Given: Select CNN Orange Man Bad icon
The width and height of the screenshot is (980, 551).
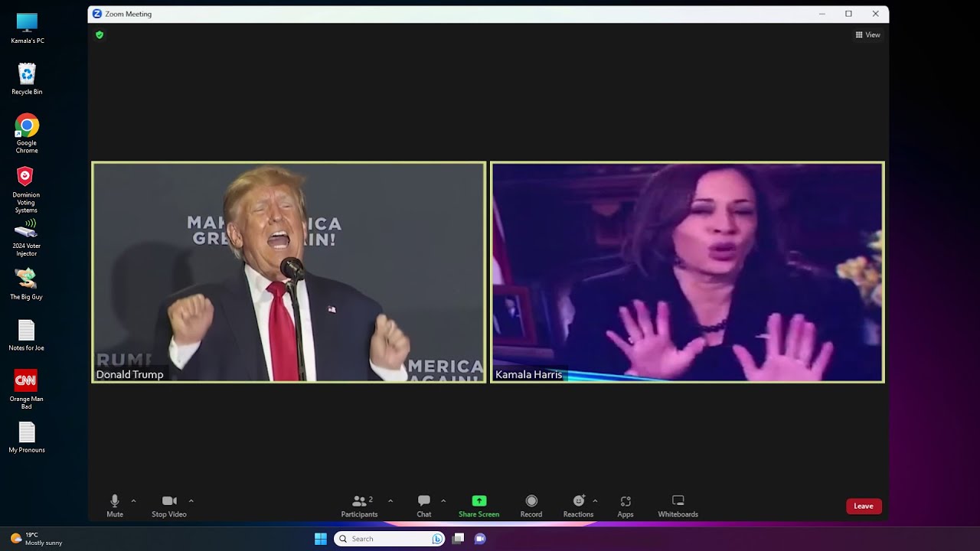Looking at the screenshot, I should point(26,390).
